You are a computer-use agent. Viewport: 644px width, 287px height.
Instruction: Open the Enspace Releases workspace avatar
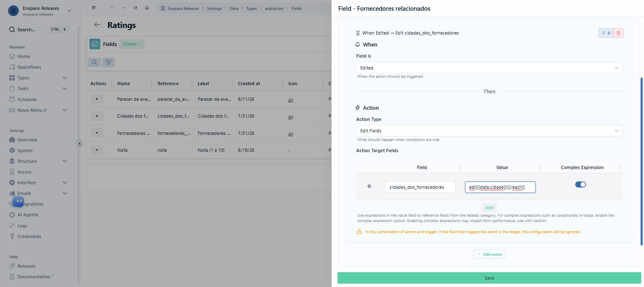coord(13,11)
